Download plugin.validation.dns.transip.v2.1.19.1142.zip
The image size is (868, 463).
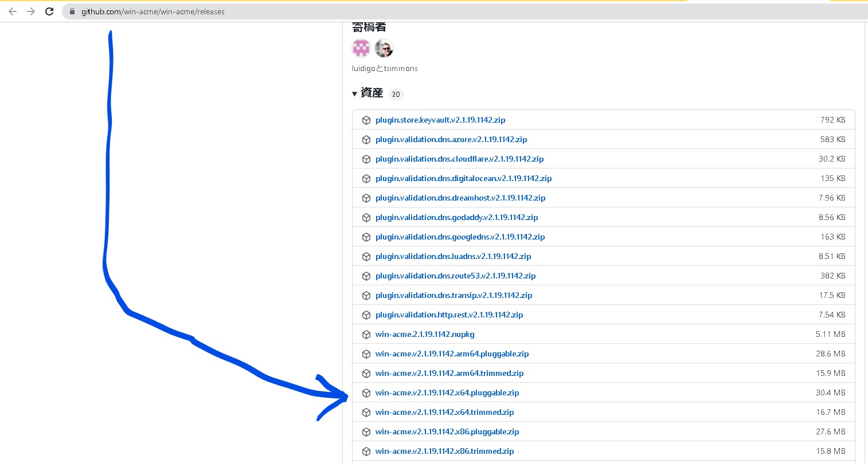point(454,295)
